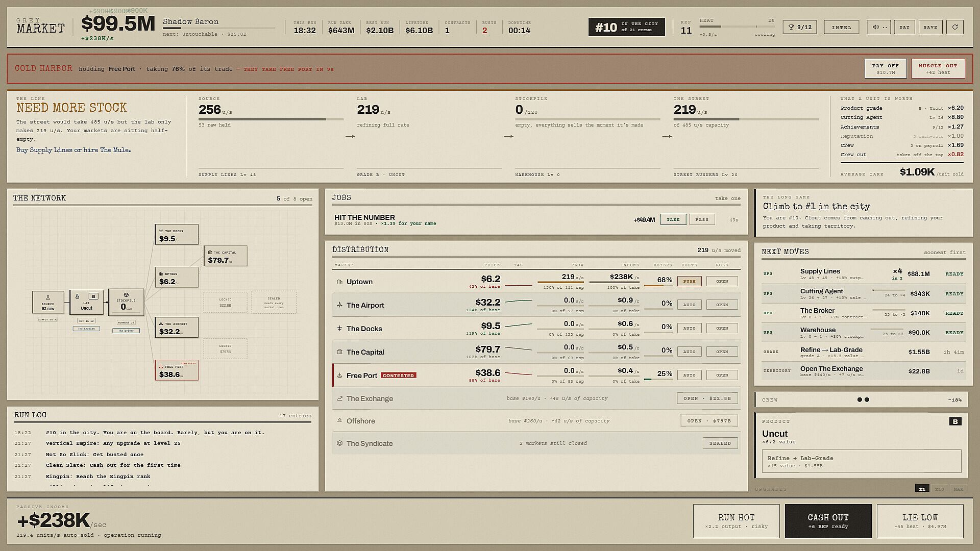Select the x1 upgrade multiplier
Viewport: 980px width, 551px height.
(922, 489)
